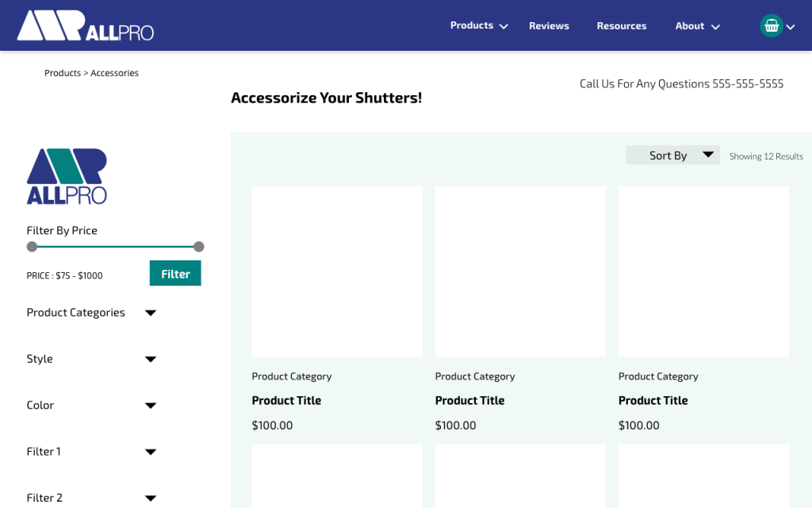This screenshot has width=812, height=508.
Task: Expand Product Categories filter
Action: pos(151,313)
